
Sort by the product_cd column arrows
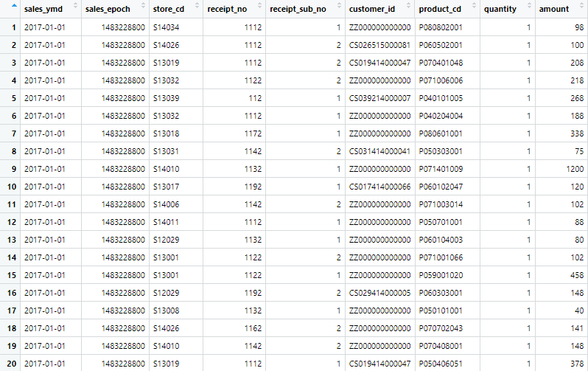click(x=474, y=6)
